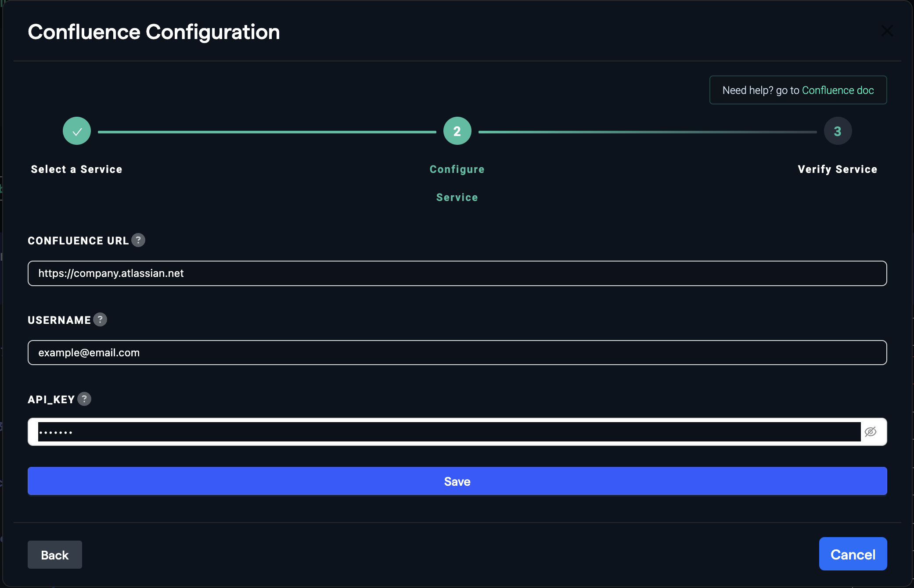The image size is (914, 588).
Task: Click the Cancel button
Action: coord(853,554)
